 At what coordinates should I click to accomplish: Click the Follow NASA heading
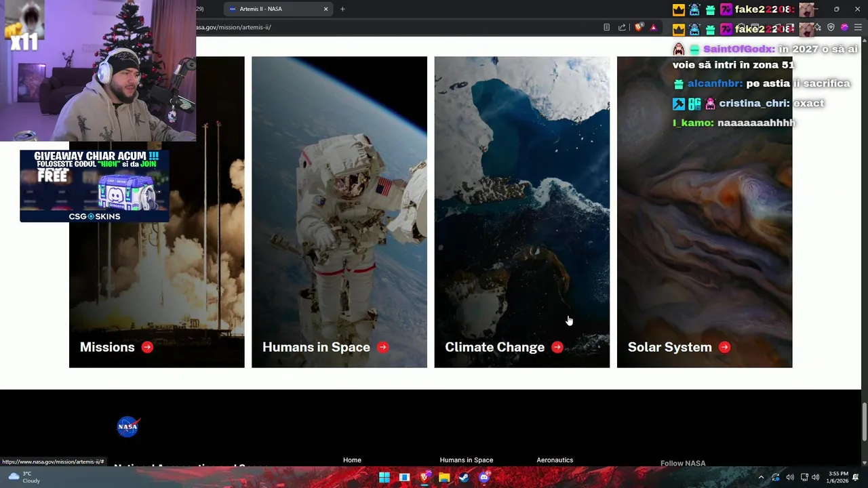tap(683, 463)
